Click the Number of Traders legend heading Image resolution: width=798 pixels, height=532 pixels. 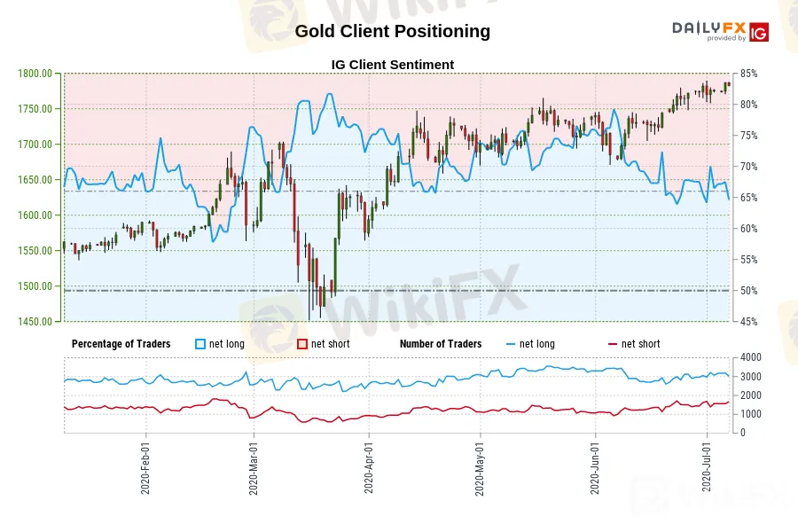pyautogui.click(x=441, y=344)
